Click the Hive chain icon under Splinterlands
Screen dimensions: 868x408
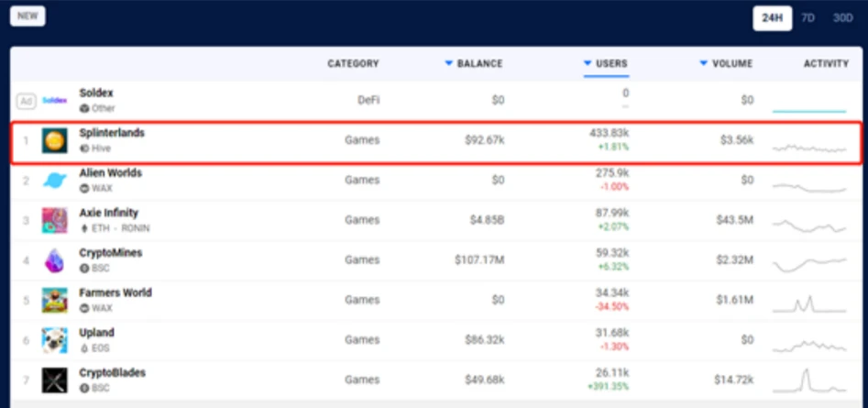(x=84, y=149)
